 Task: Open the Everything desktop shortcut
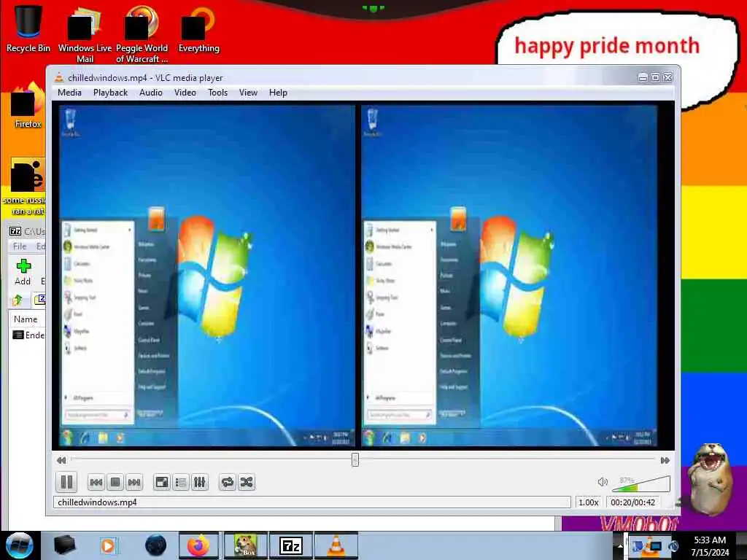[198, 29]
